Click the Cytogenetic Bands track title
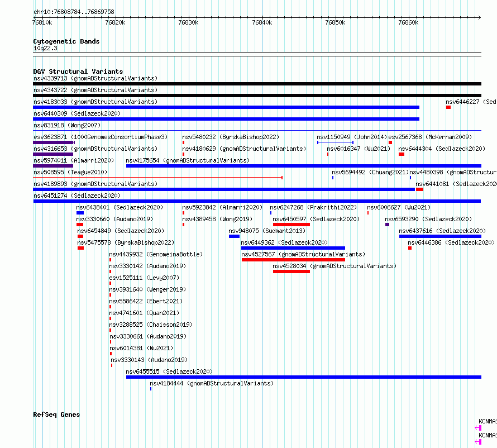 66,41
